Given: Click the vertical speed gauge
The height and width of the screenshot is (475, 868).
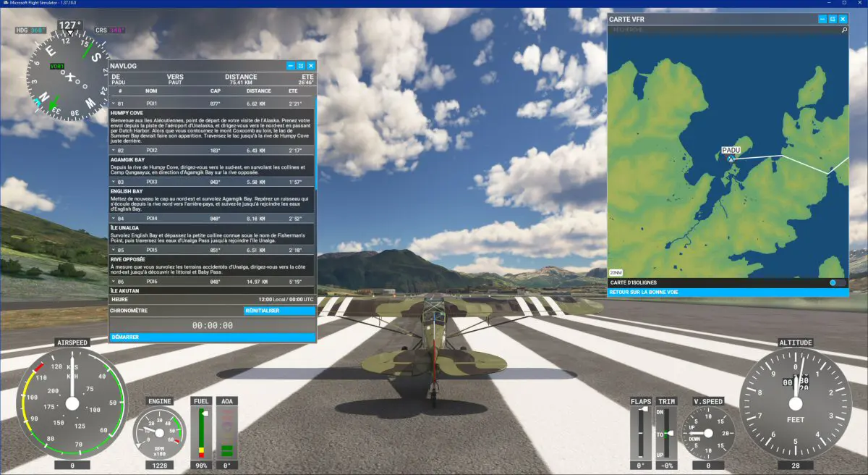Looking at the screenshot, I should pyautogui.click(x=708, y=432).
